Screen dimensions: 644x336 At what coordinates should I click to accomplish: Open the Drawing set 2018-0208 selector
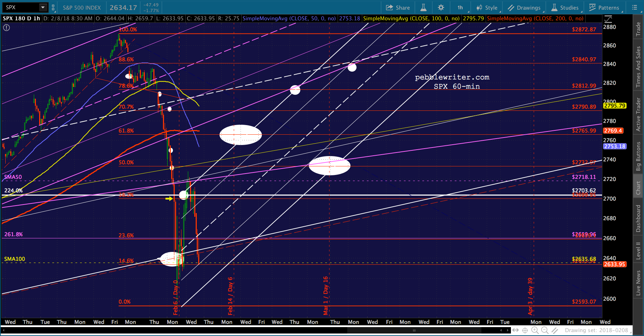click(x=596, y=330)
